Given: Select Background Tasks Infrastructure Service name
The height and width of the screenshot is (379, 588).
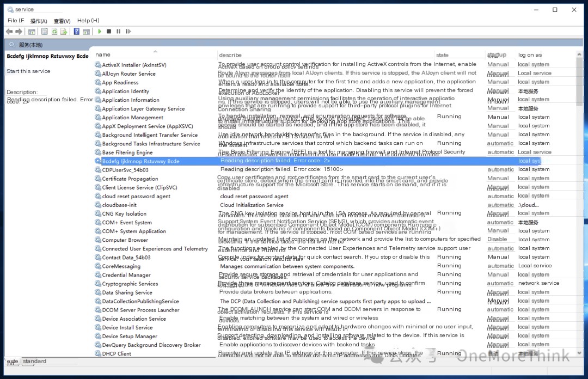Looking at the screenshot, I should (151, 144).
